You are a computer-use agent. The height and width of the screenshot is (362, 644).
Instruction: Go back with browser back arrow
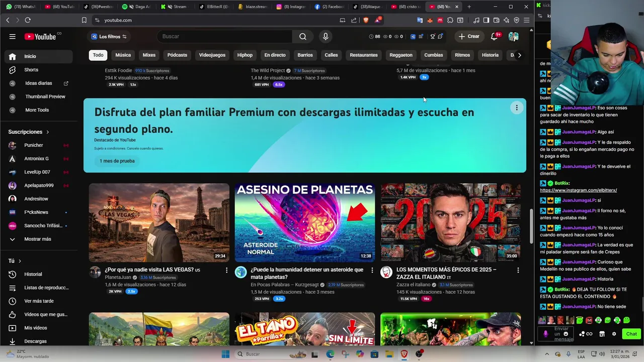(8, 20)
